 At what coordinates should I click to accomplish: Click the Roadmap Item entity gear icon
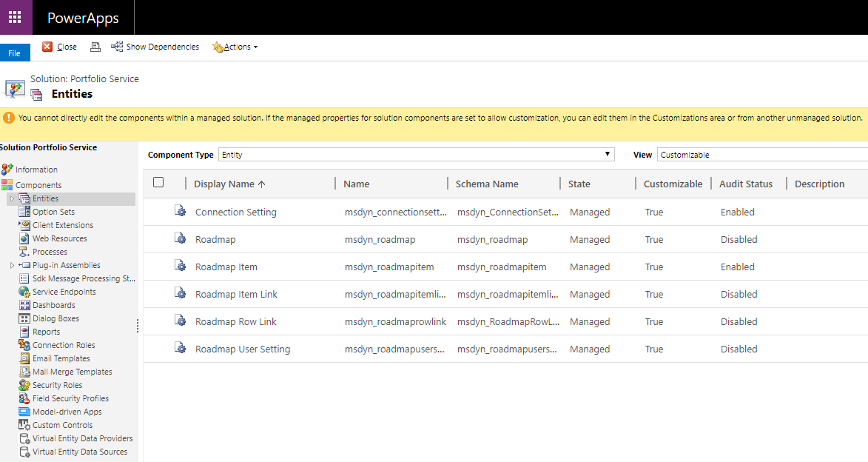(180, 267)
